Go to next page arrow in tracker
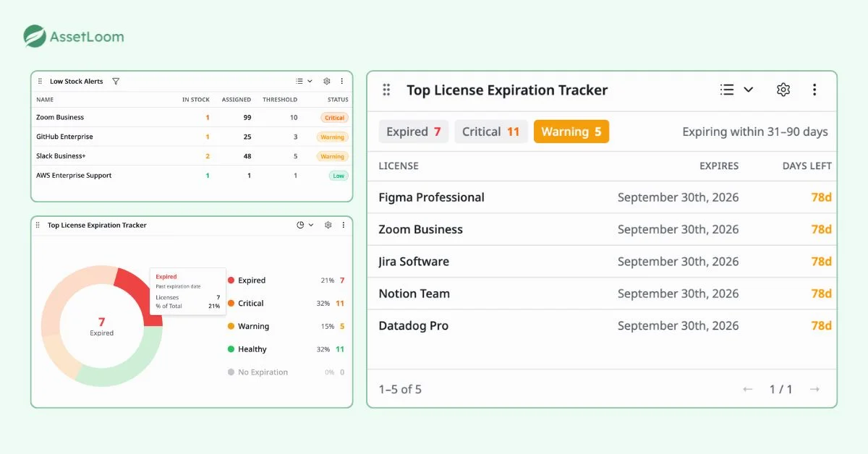Screen dimensions: 868x454 point(814,389)
